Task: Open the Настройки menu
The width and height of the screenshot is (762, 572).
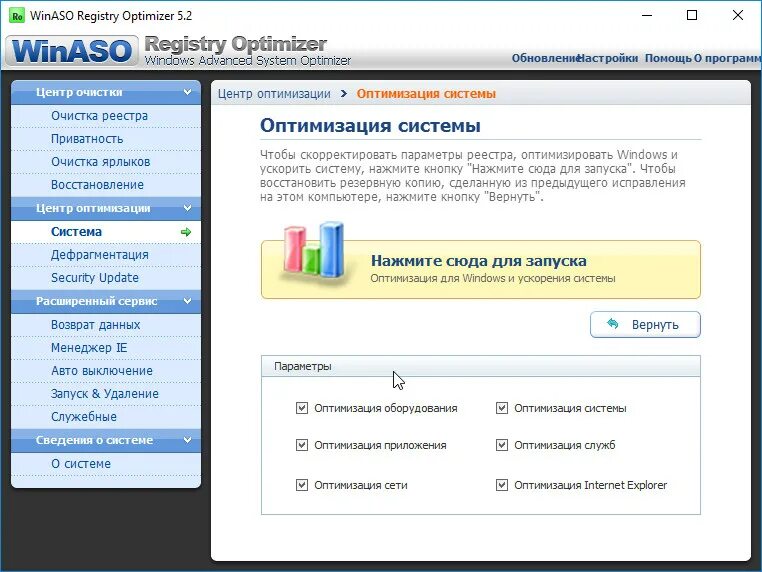Action: click(x=607, y=58)
